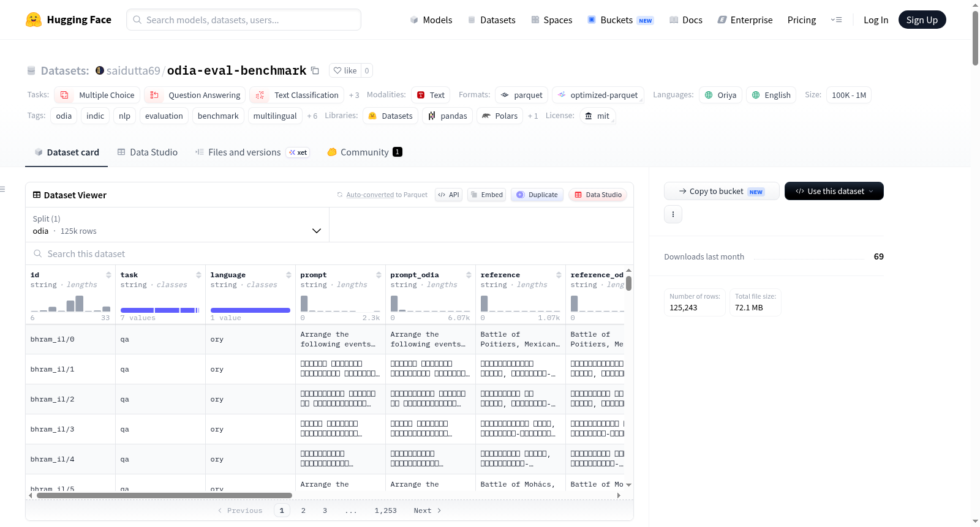Image resolution: width=980 pixels, height=527 pixels.
Task: Open the Enterprise menu
Action: [745, 20]
